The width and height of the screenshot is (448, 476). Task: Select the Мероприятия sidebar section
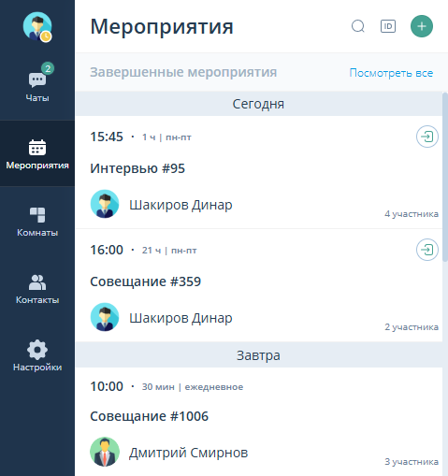point(37,154)
